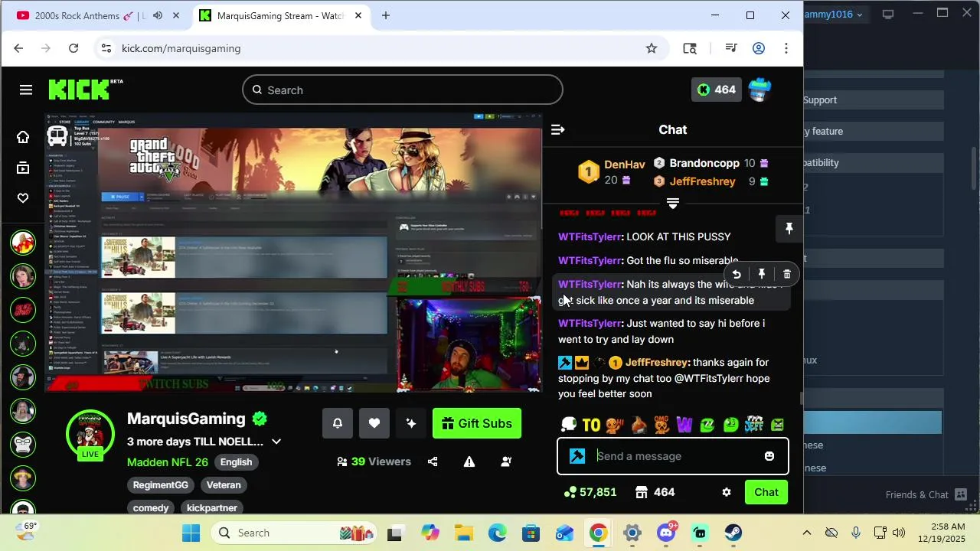Click the English language tag
The image size is (980, 551).
coord(236,462)
